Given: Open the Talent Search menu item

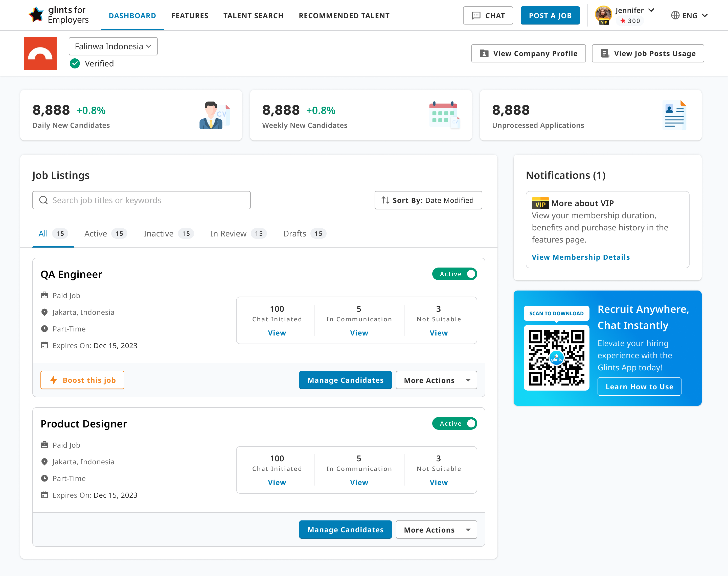Looking at the screenshot, I should (x=253, y=15).
